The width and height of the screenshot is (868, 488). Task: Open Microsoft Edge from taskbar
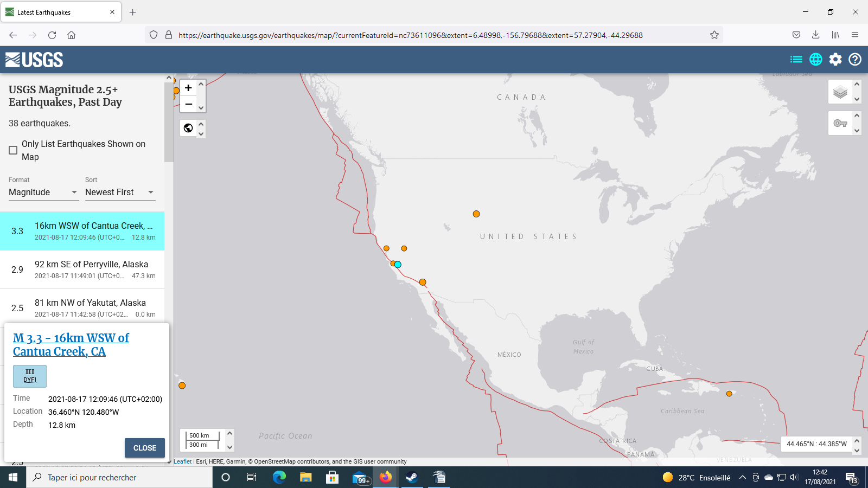tap(279, 477)
